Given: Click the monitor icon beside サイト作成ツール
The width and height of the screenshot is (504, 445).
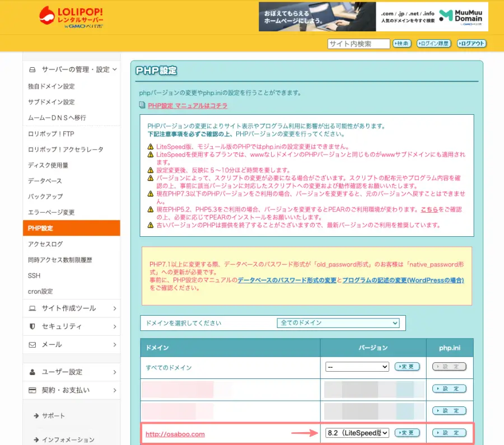Looking at the screenshot, I should [x=32, y=308].
